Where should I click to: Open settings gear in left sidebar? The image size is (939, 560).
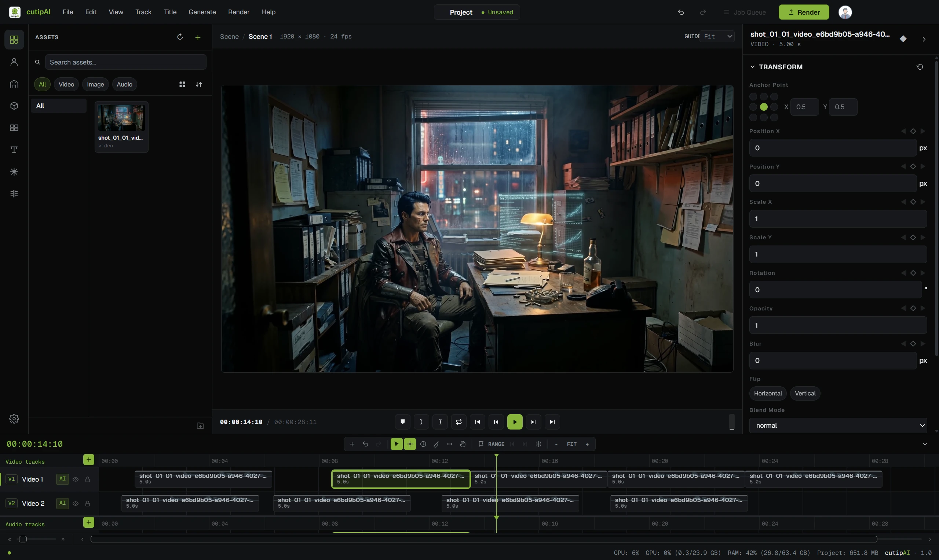(14, 419)
